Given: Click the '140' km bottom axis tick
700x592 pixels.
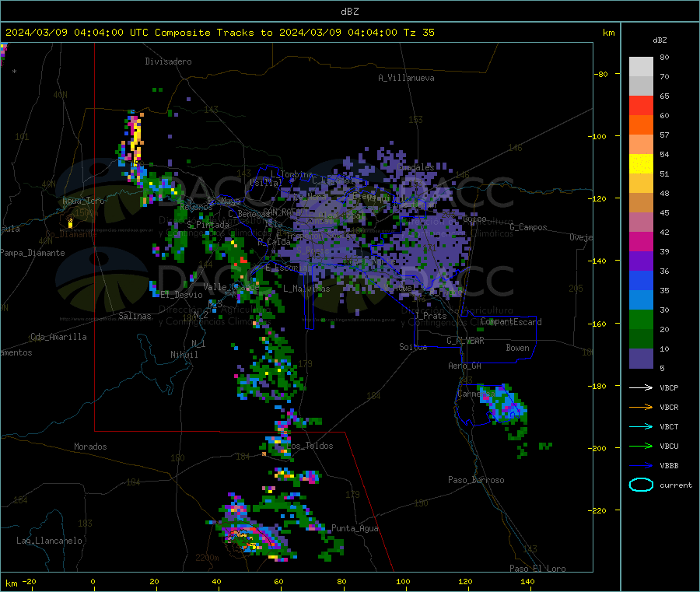Looking at the screenshot, I should click(x=527, y=581).
